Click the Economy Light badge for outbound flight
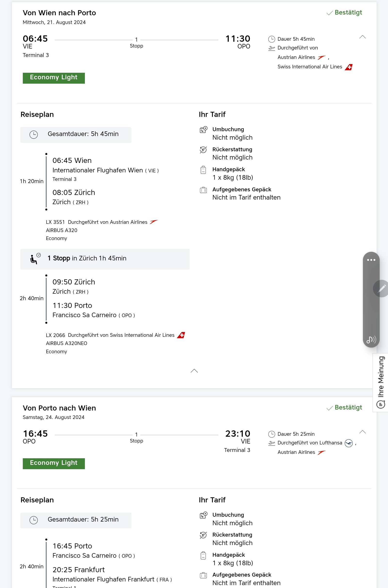The height and width of the screenshot is (588, 388). (x=54, y=78)
